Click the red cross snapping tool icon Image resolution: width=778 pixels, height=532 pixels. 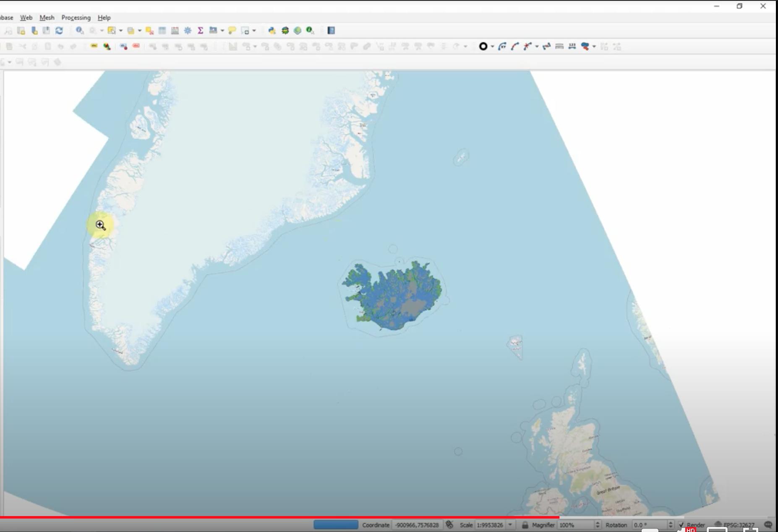[x=527, y=46]
